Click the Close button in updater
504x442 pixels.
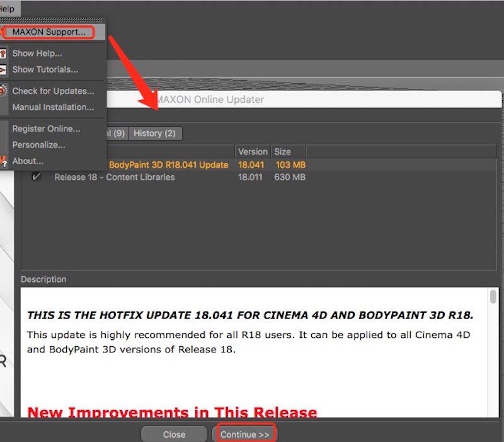pos(175,434)
